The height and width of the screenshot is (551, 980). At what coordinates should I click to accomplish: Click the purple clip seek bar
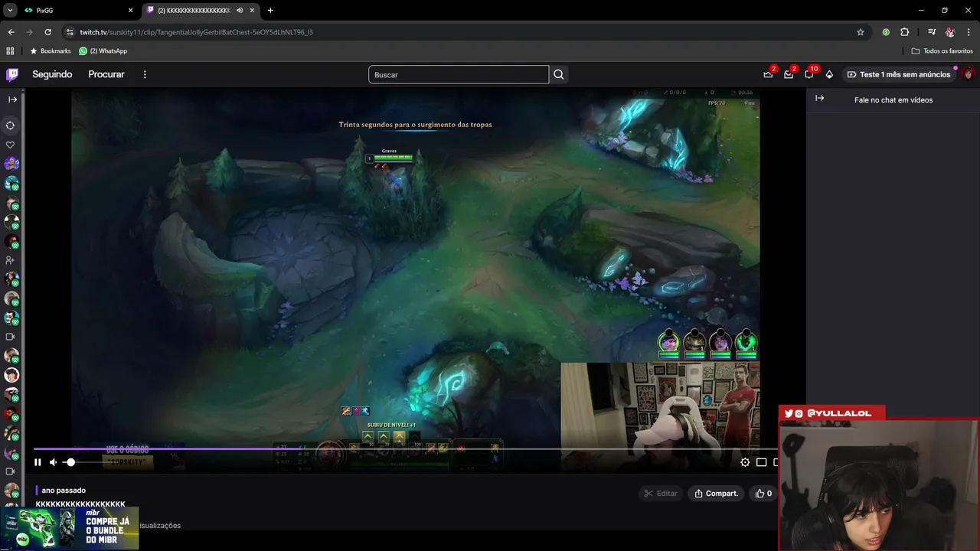tap(406, 449)
